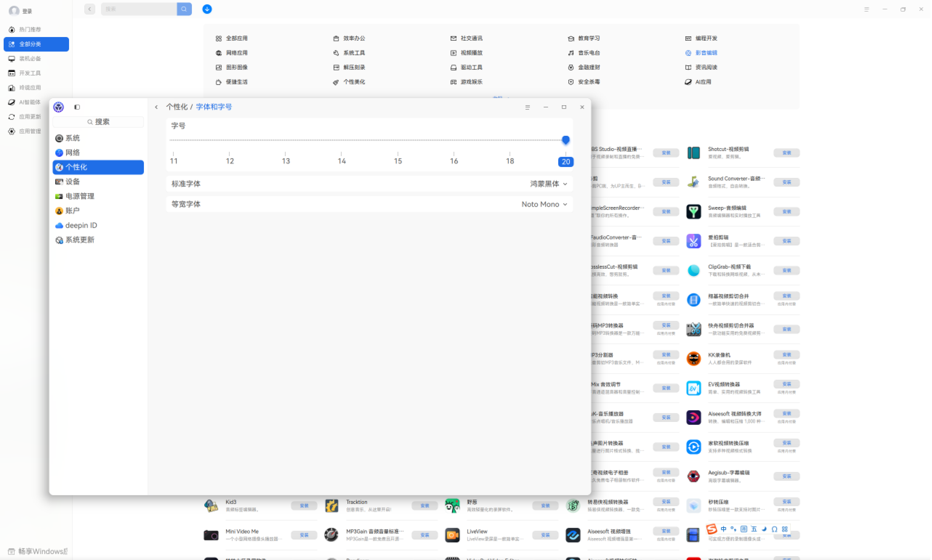Click the settings 搜索 search field
The image size is (932, 560).
(98, 122)
